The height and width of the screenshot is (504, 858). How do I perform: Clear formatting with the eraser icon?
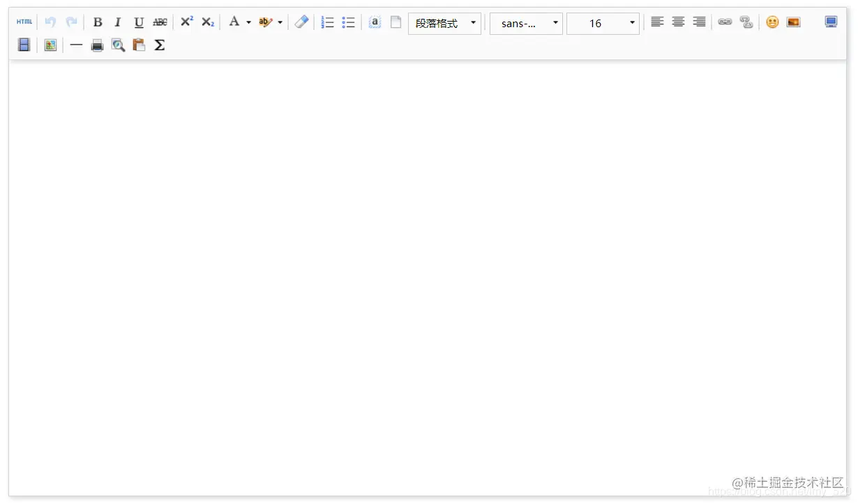pos(301,22)
